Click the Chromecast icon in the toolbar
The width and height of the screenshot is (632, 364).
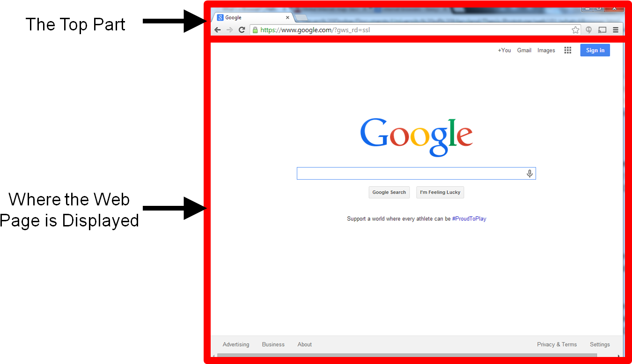[x=602, y=29]
